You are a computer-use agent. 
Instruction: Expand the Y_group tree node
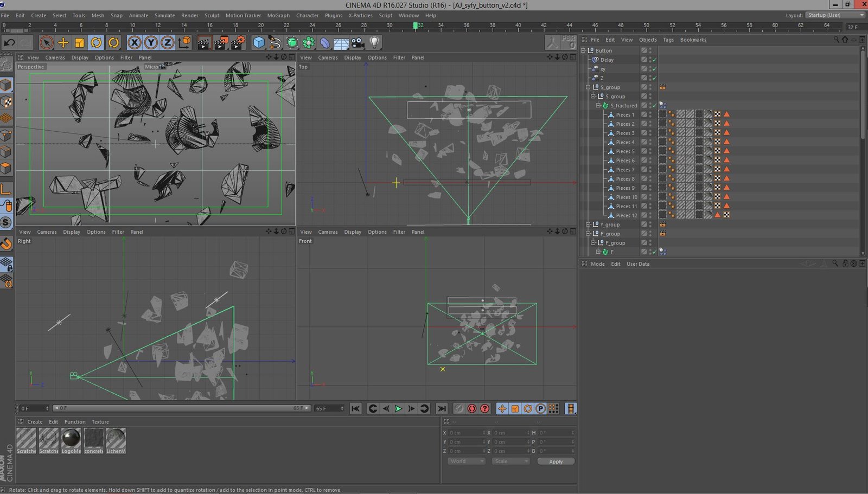pos(588,224)
